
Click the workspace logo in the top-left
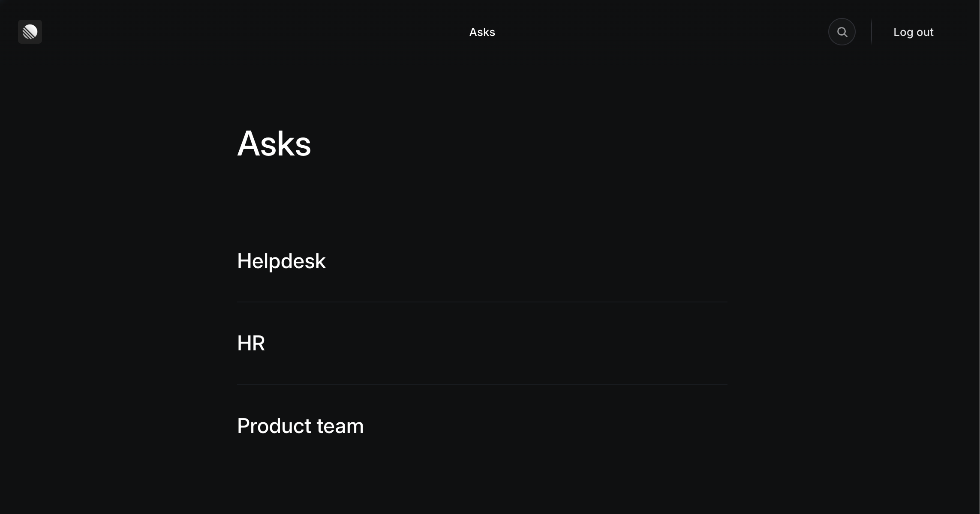coord(30,31)
